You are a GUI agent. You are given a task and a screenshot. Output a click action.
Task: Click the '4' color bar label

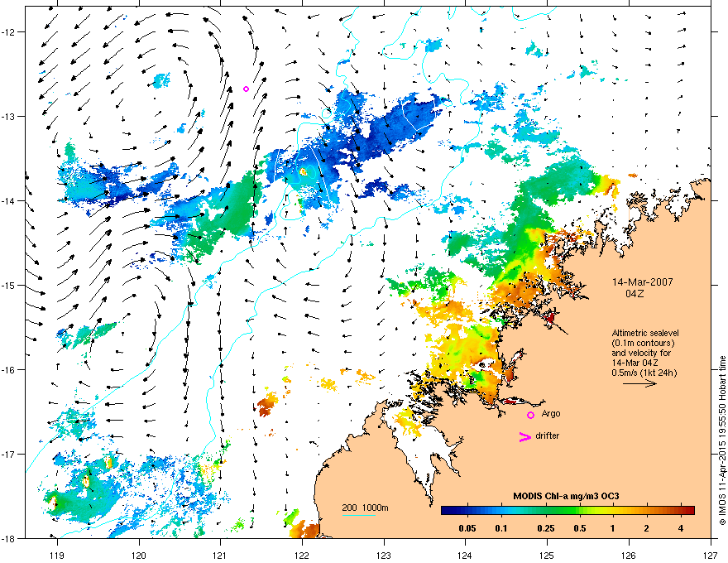pos(681,528)
